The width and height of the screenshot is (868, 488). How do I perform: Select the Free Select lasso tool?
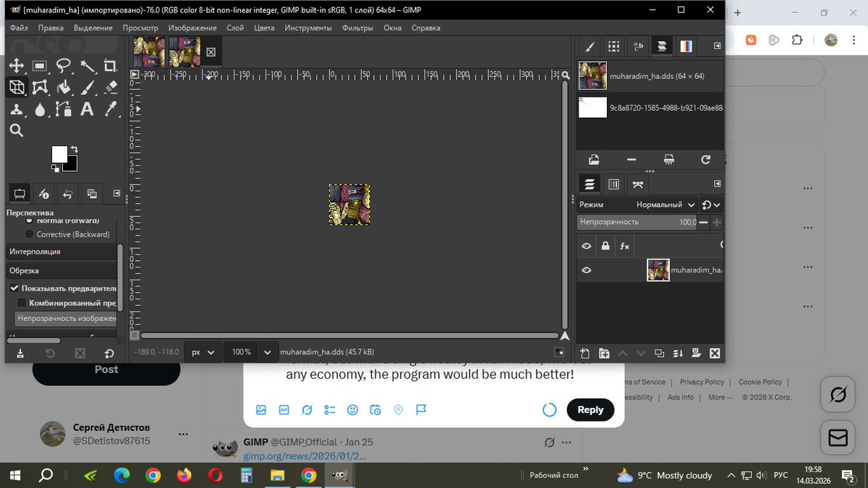(x=64, y=67)
